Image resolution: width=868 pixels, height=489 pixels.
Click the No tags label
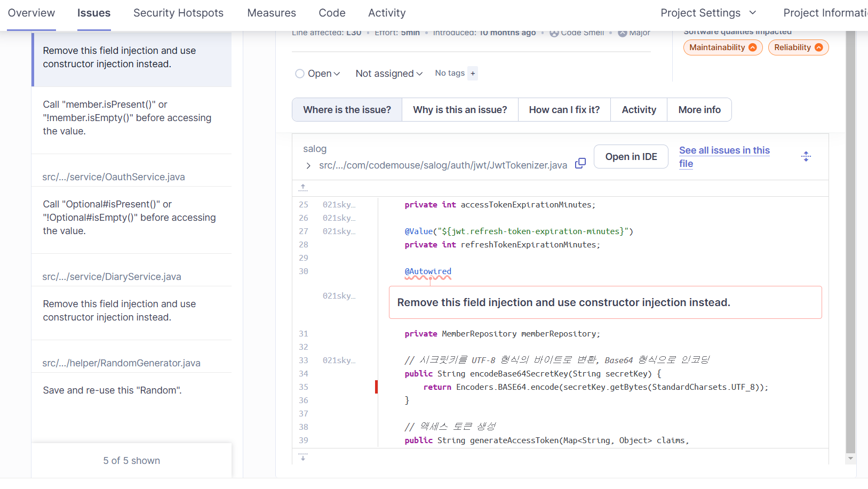(450, 73)
